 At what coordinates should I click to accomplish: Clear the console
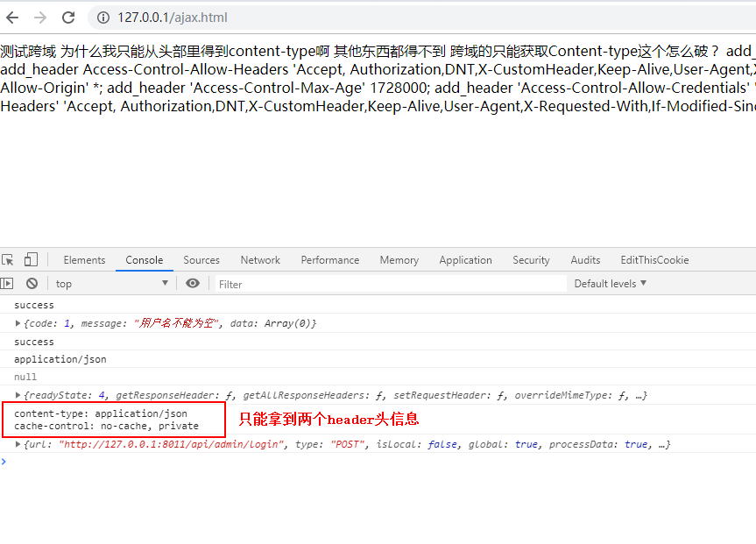pyautogui.click(x=32, y=284)
